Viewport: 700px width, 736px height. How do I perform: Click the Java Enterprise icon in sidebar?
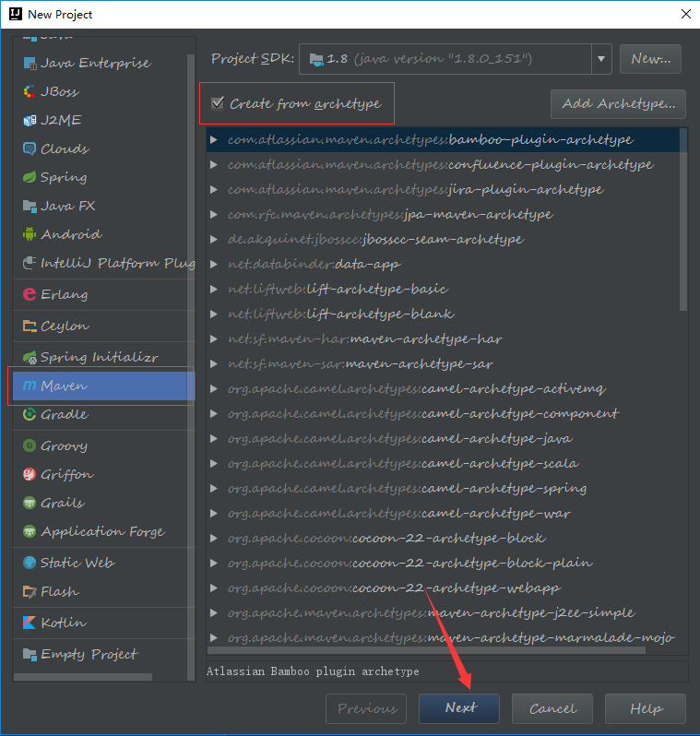pos(30,63)
